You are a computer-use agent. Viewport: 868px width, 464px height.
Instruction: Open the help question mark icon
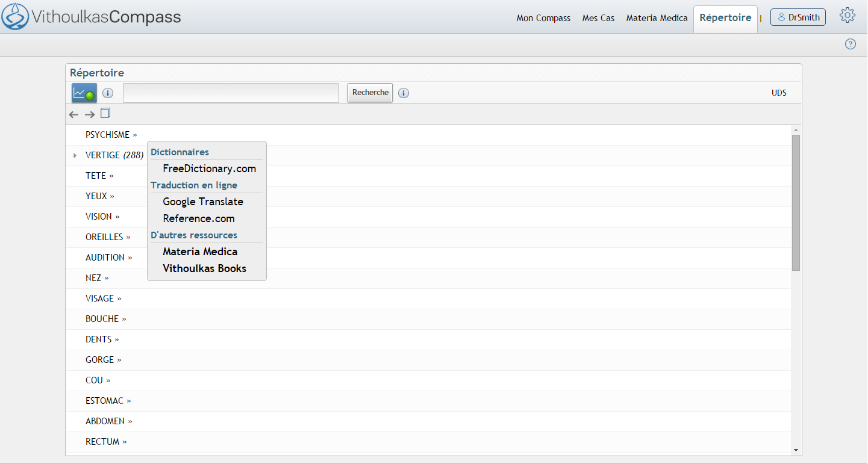tap(851, 44)
